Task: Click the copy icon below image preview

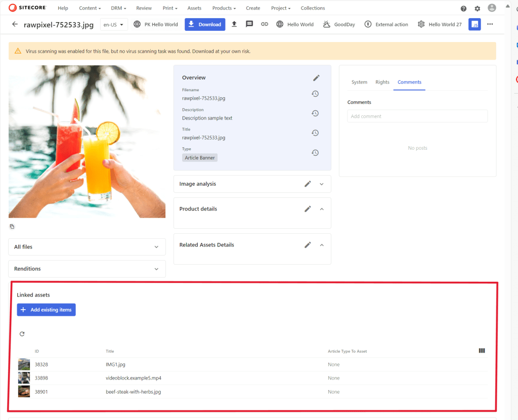Action: coord(12,226)
